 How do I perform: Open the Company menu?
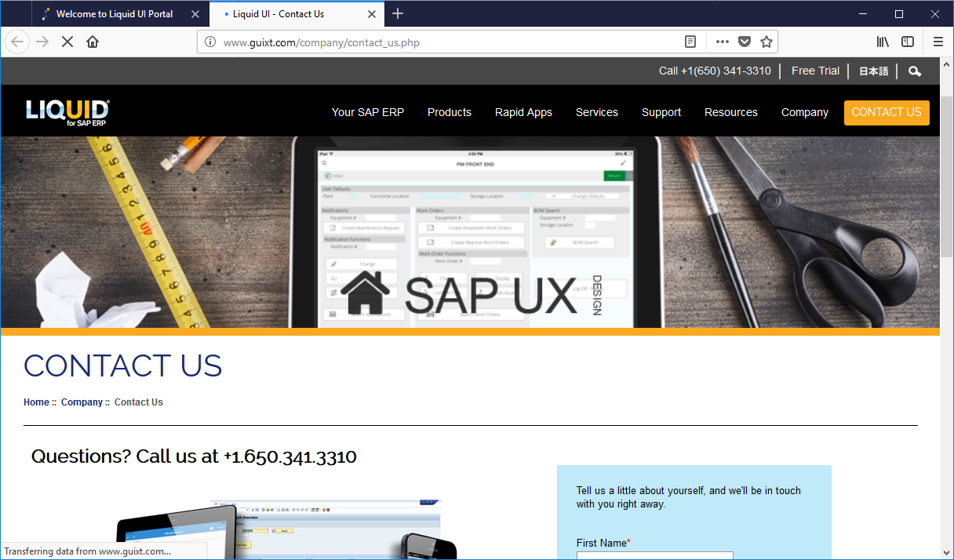pyautogui.click(x=805, y=112)
